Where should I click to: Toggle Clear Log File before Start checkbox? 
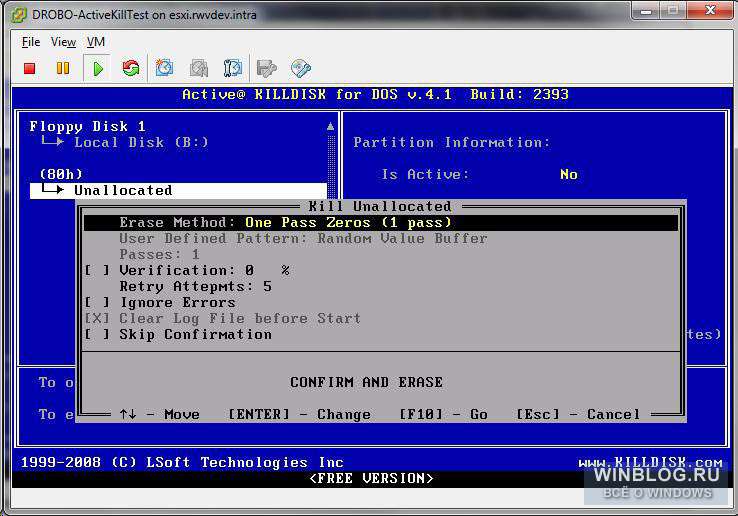point(97,318)
